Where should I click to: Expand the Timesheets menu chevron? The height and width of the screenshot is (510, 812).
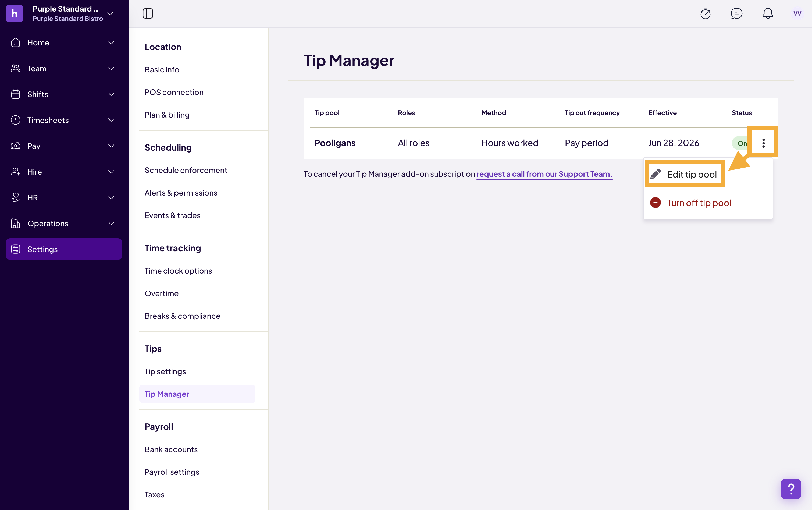coord(111,120)
